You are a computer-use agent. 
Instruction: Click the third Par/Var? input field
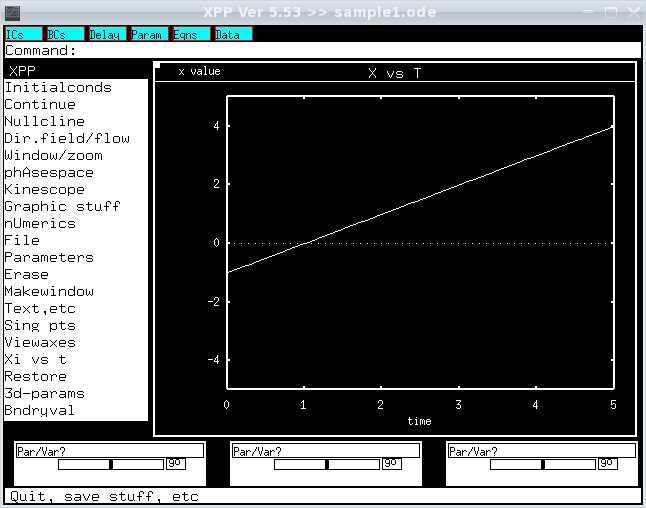pos(542,450)
